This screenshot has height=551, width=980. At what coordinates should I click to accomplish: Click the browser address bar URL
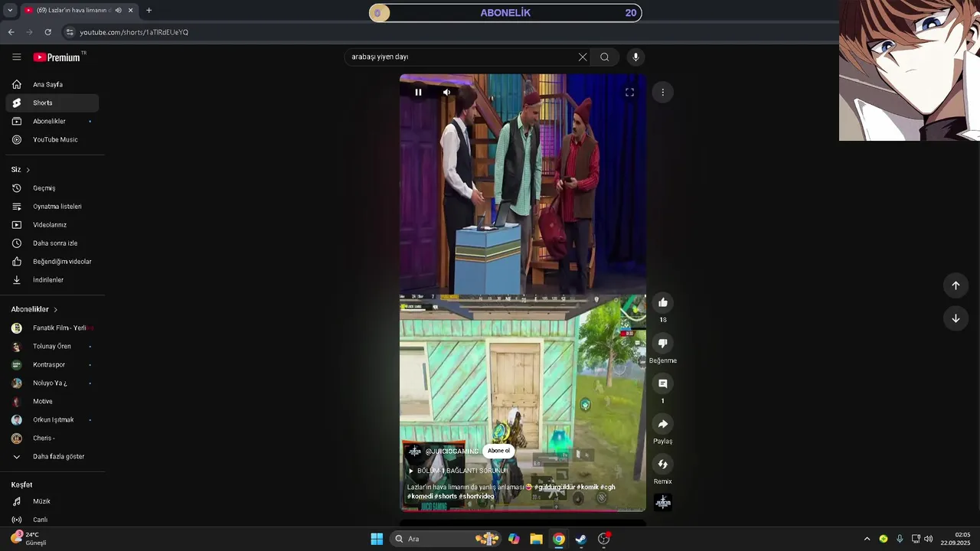click(x=134, y=32)
